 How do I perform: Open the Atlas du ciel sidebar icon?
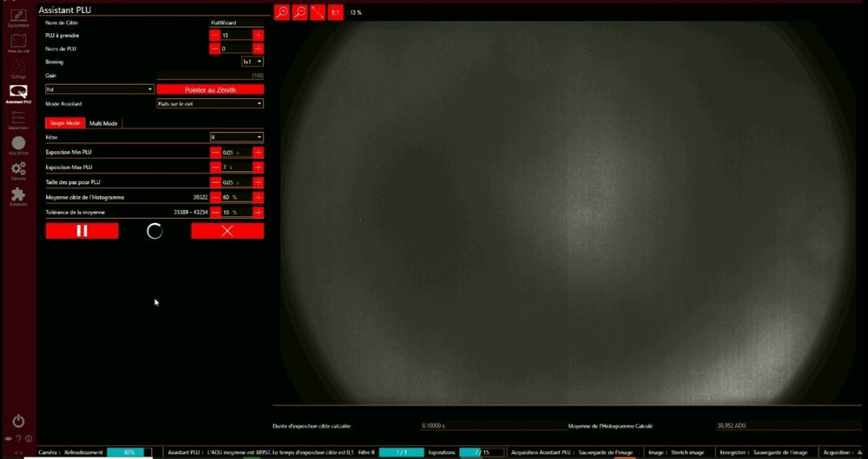coord(18,43)
